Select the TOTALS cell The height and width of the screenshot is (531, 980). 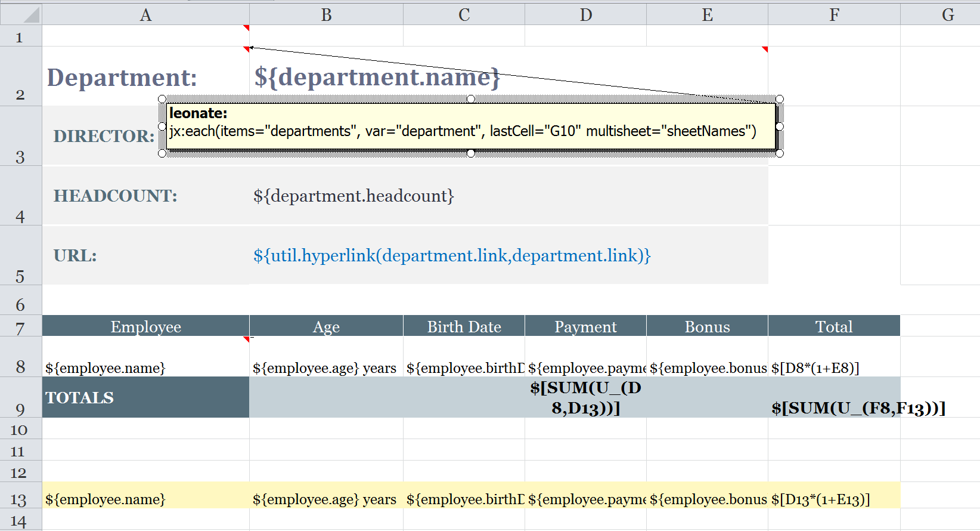click(x=145, y=397)
